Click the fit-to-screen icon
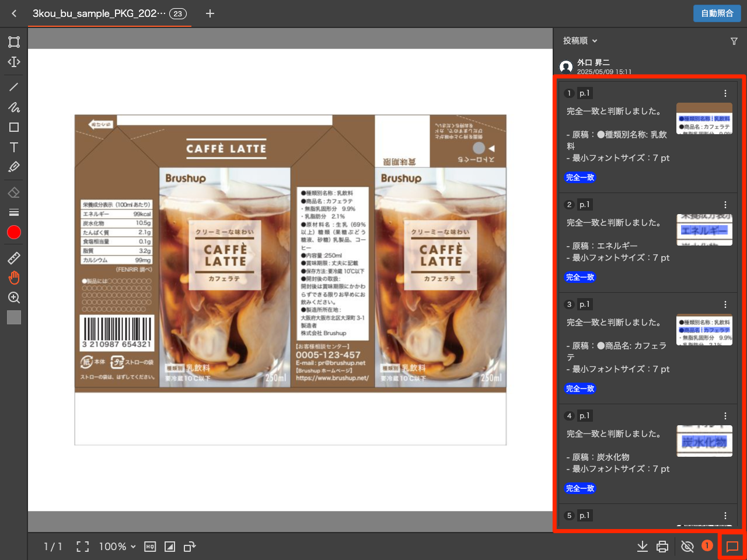The height and width of the screenshot is (560, 747). 83,547
